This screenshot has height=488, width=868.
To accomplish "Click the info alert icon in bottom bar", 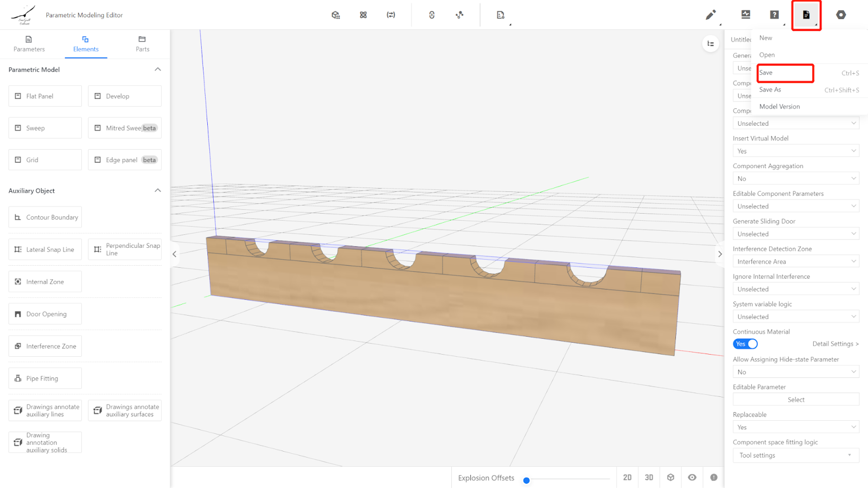I will (x=714, y=477).
